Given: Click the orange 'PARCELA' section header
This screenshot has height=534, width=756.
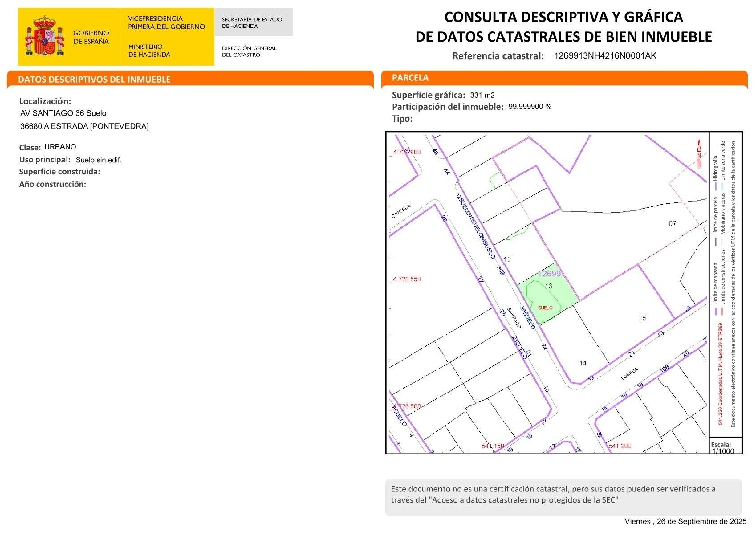Looking at the screenshot, I should point(410,78).
